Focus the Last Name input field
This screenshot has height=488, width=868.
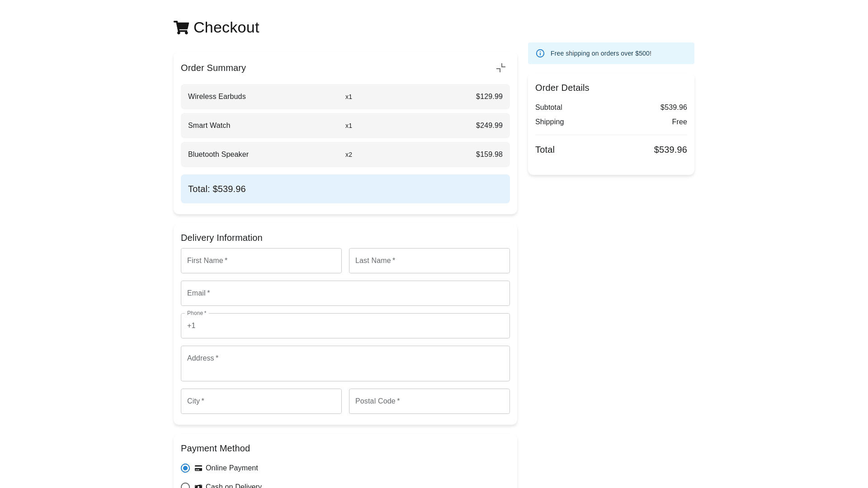point(429,261)
